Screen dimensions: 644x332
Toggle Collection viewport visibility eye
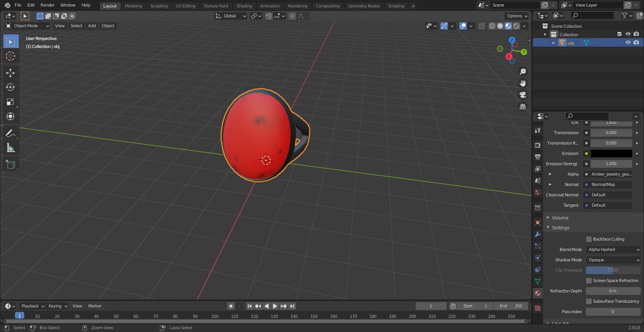coord(628,34)
